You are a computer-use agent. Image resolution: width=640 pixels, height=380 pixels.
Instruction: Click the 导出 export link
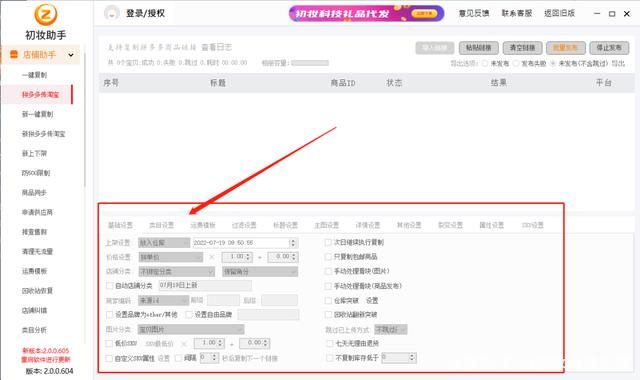[x=618, y=63]
